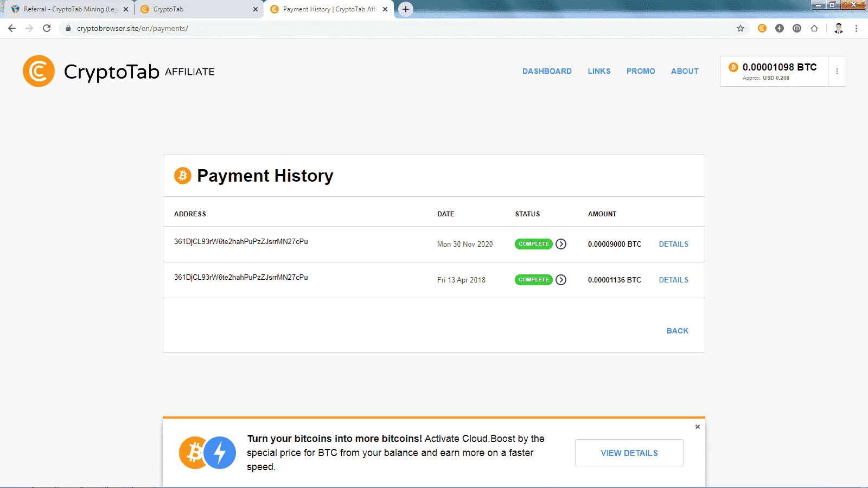Open the browser profile avatar
The width and height of the screenshot is (868, 488).
pos(839,28)
